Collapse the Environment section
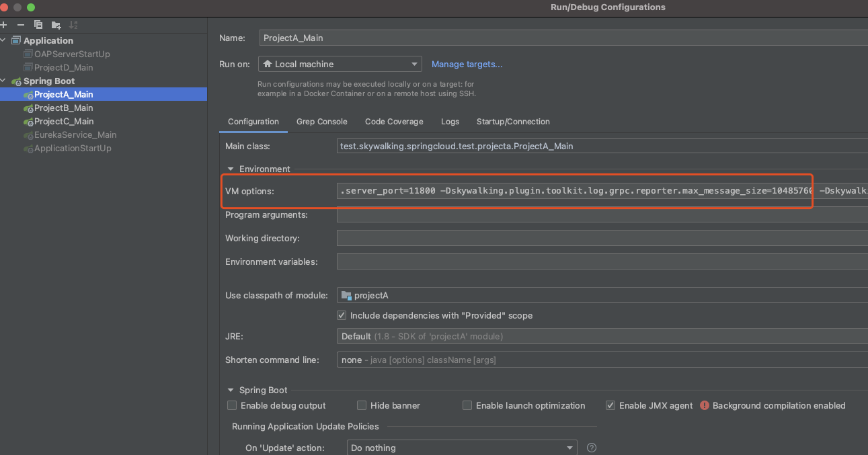 coord(231,169)
